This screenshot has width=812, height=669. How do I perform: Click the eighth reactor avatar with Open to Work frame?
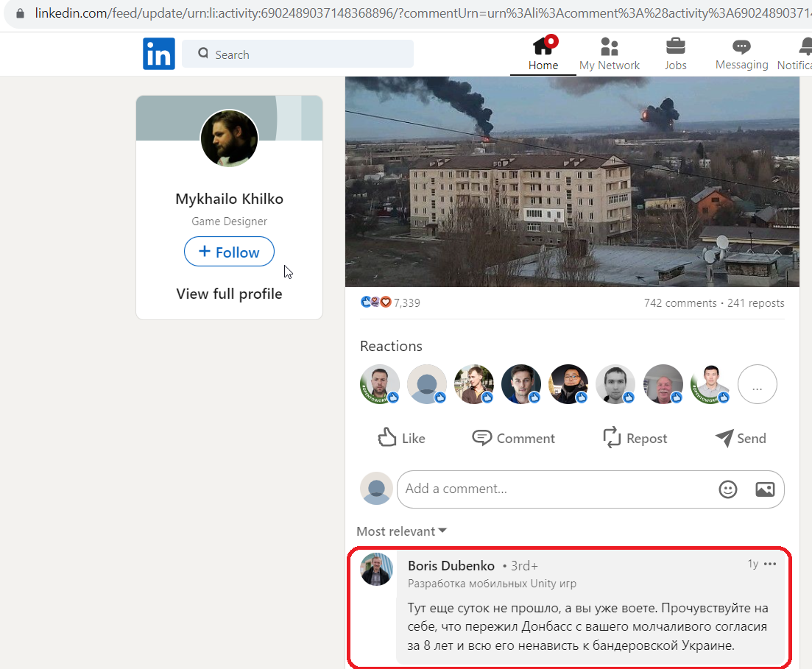point(710,384)
